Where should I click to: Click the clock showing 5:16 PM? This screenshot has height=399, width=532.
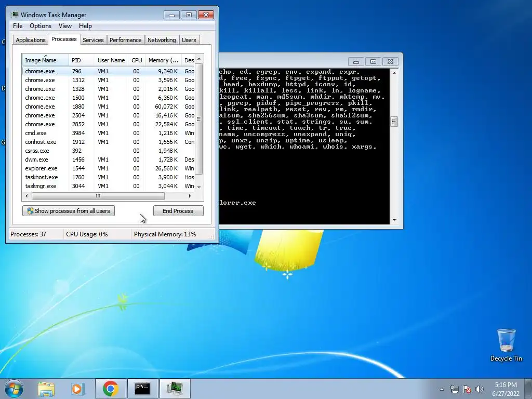[x=506, y=385]
